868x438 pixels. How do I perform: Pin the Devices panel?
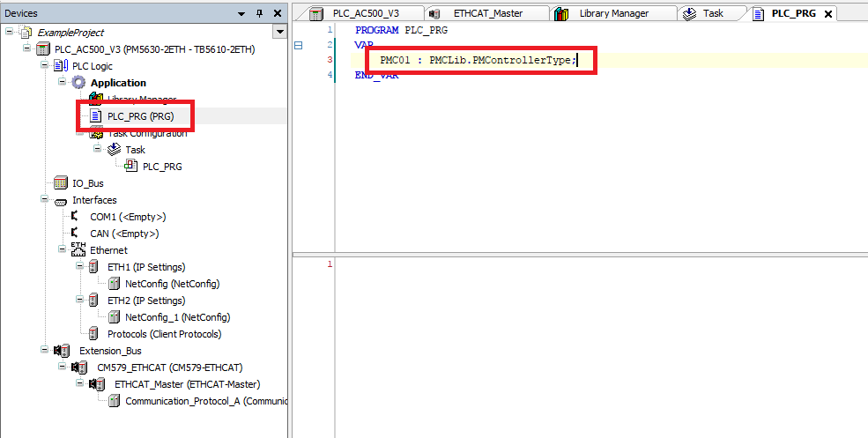(259, 14)
